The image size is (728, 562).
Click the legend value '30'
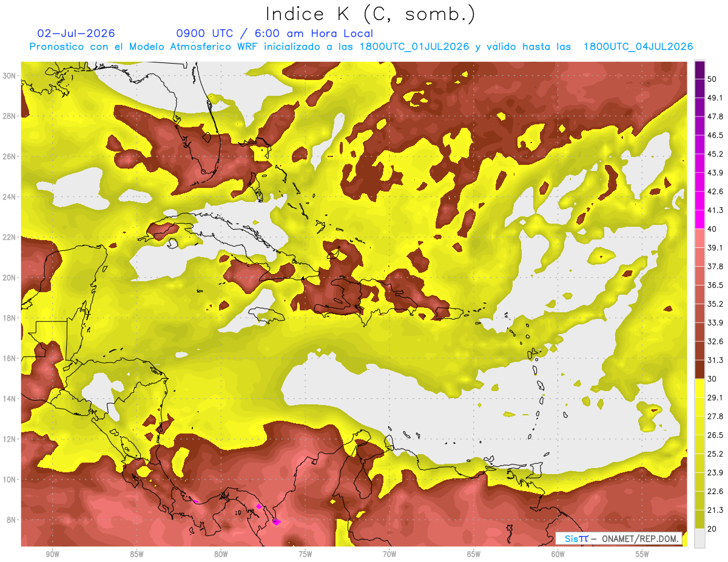pos(712,379)
